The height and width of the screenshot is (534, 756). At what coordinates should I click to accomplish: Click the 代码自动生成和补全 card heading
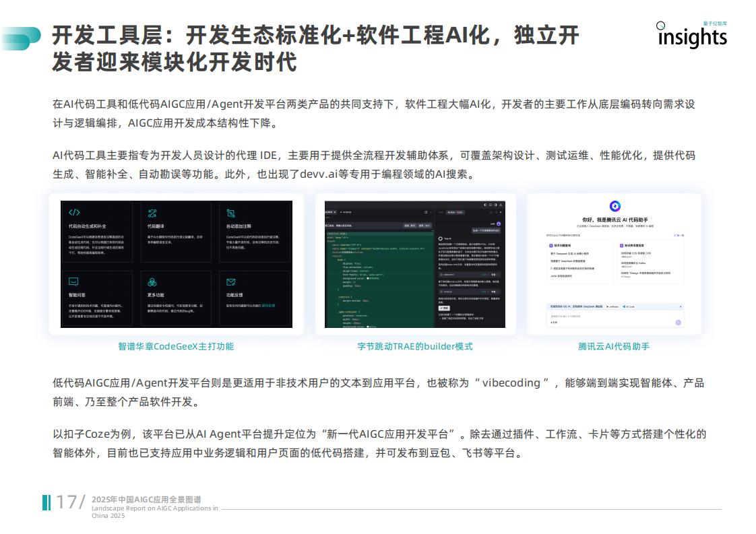click(88, 226)
